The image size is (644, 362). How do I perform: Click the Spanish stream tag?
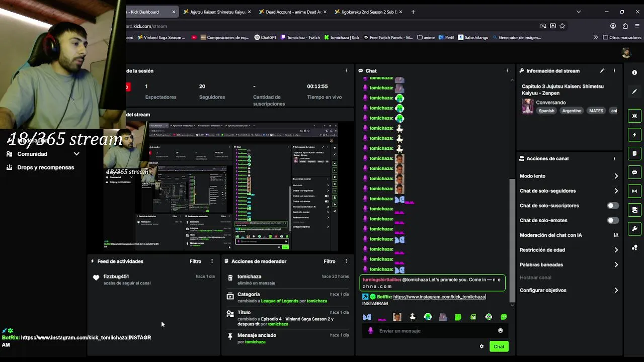(x=546, y=111)
